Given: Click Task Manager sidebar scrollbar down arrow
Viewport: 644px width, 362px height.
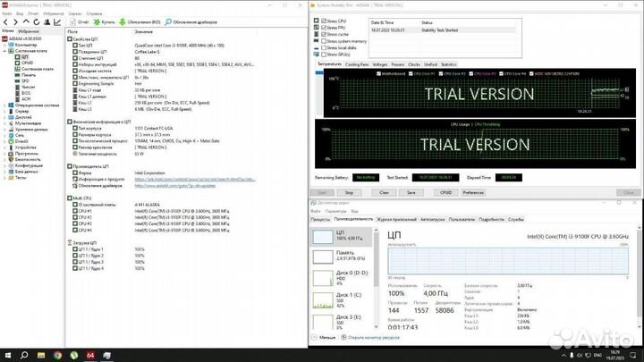Looking at the screenshot, I should [x=376, y=327].
